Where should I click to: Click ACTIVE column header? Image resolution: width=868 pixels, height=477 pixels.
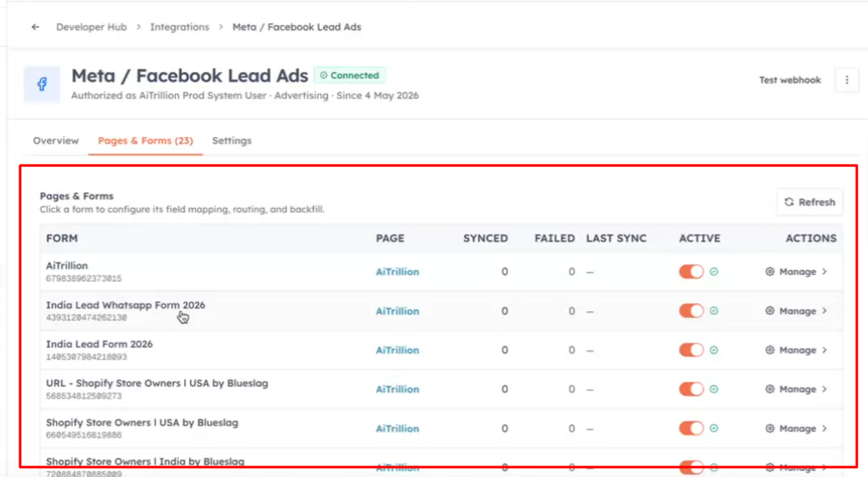pos(700,238)
